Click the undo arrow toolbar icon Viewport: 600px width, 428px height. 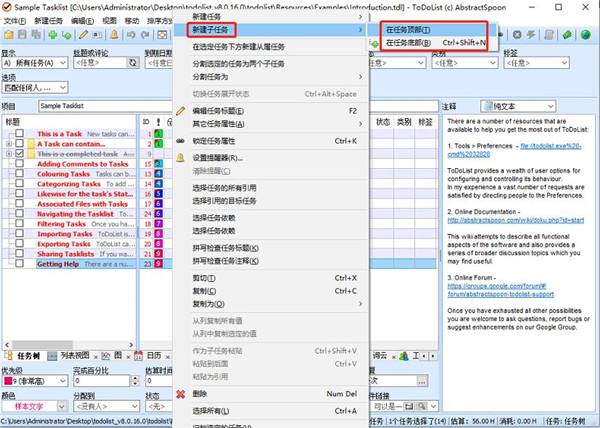pos(131,35)
